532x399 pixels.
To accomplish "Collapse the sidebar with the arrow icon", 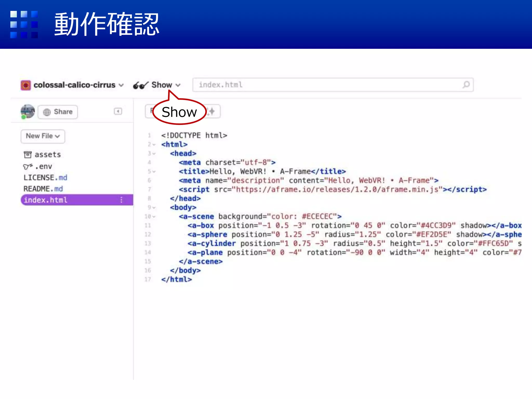I will [x=118, y=111].
